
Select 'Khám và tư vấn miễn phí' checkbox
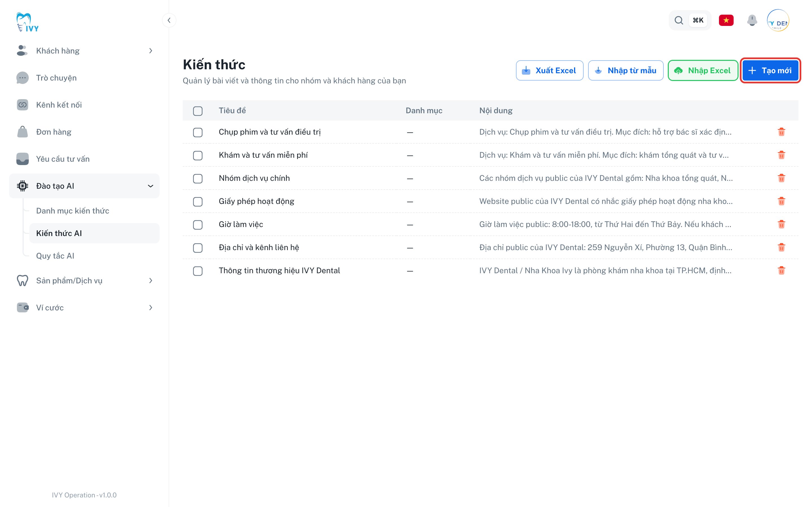[198, 155]
